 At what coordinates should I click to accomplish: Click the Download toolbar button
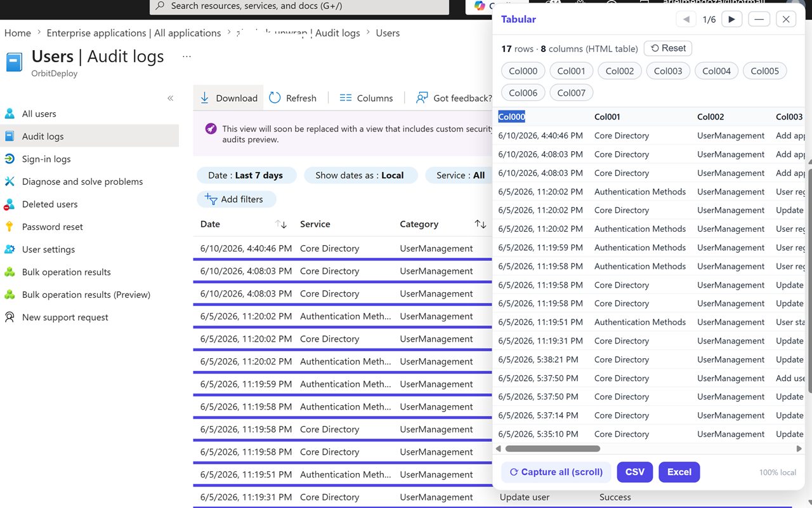tap(228, 98)
